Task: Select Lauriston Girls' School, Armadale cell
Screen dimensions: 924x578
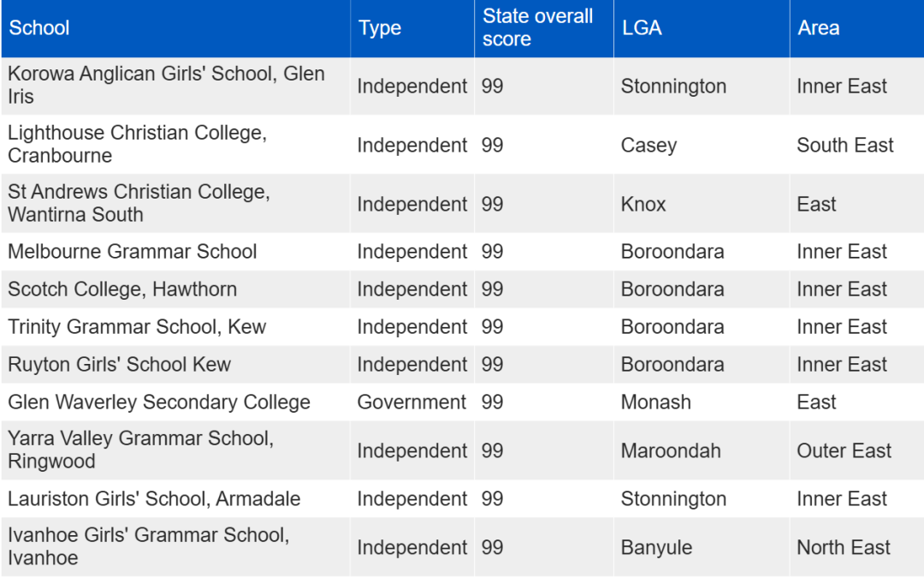Action: 175,499
